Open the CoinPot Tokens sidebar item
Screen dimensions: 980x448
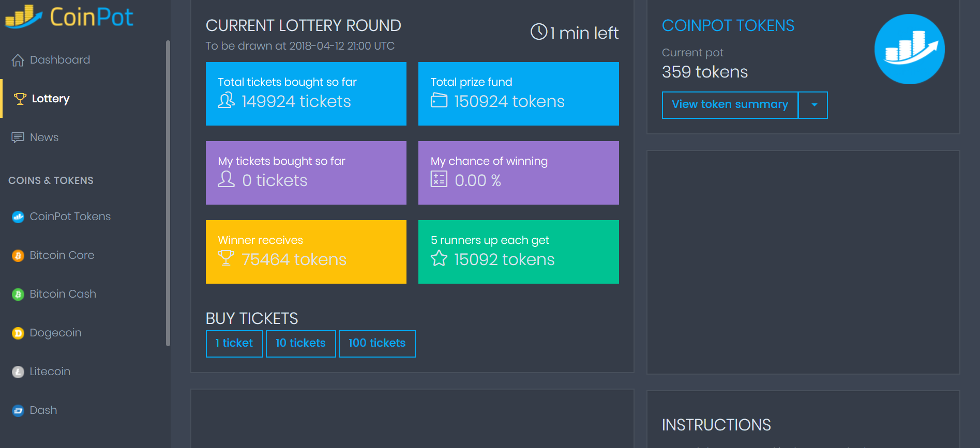(70, 217)
